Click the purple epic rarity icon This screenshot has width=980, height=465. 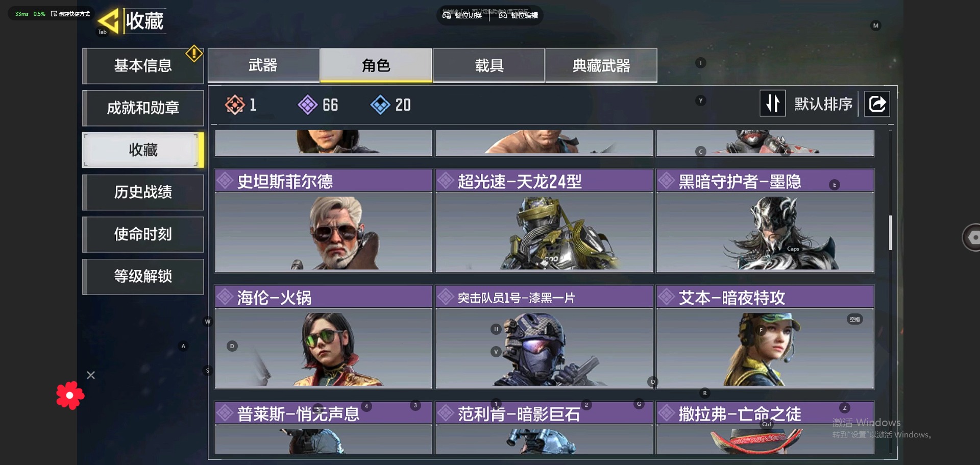point(308,105)
